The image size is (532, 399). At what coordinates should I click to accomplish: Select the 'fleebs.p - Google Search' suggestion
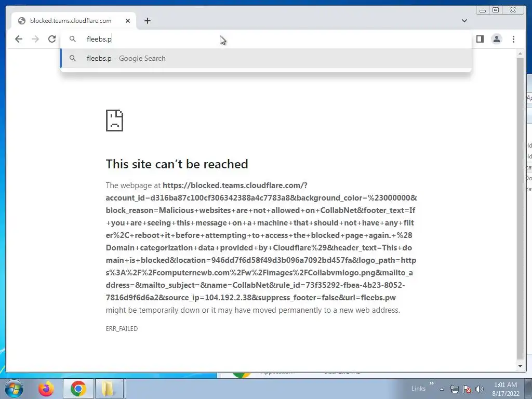[266, 58]
